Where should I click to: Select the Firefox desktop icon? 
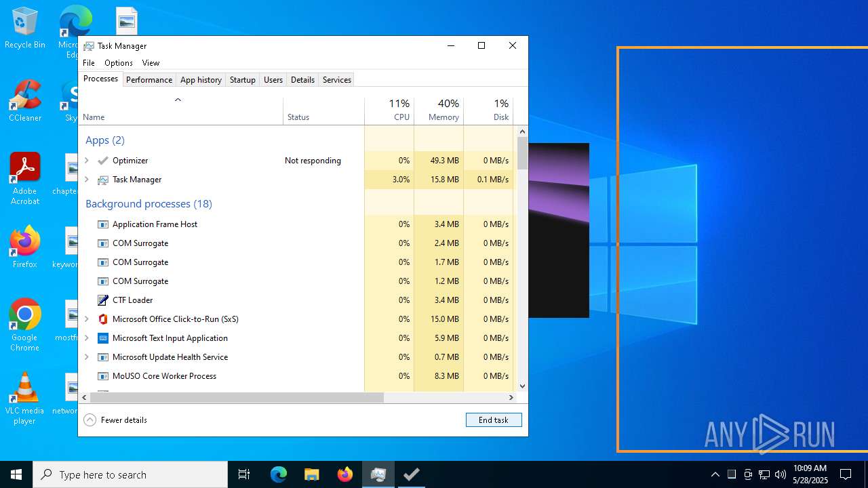click(x=25, y=247)
